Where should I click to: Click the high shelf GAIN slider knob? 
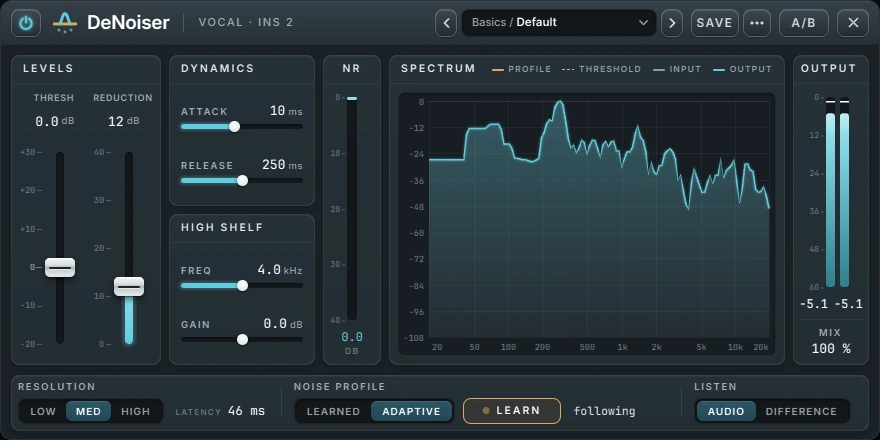[242, 340]
